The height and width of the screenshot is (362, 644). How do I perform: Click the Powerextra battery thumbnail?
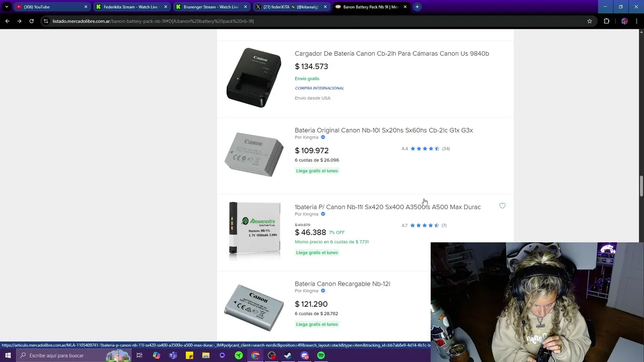point(254,230)
